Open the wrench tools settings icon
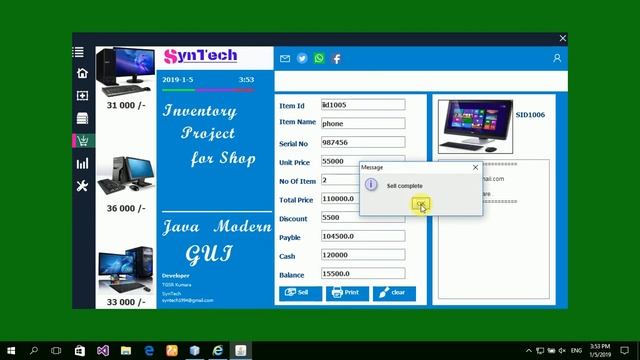 pos(82,186)
